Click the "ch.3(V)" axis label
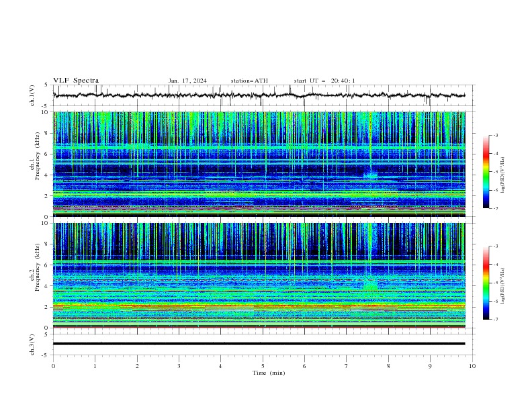Viewport: 532px width, 411px height. coord(32,345)
